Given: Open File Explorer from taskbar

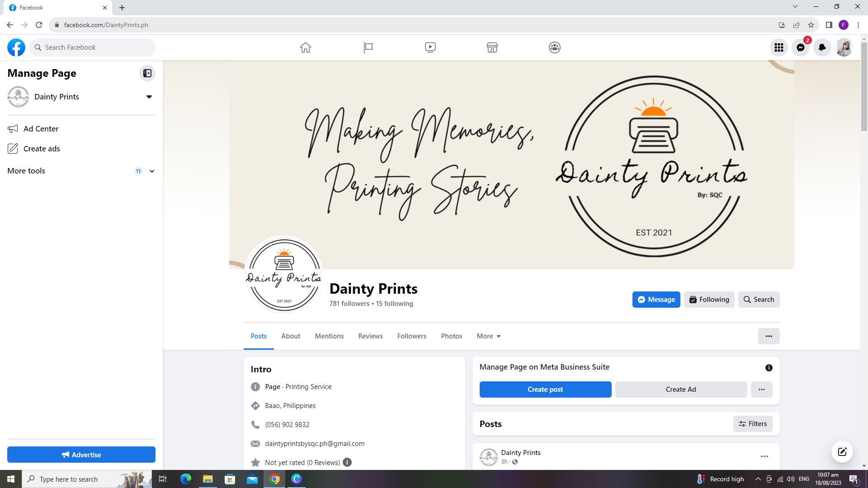Looking at the screenshot, I should click(x=208, y=479).
